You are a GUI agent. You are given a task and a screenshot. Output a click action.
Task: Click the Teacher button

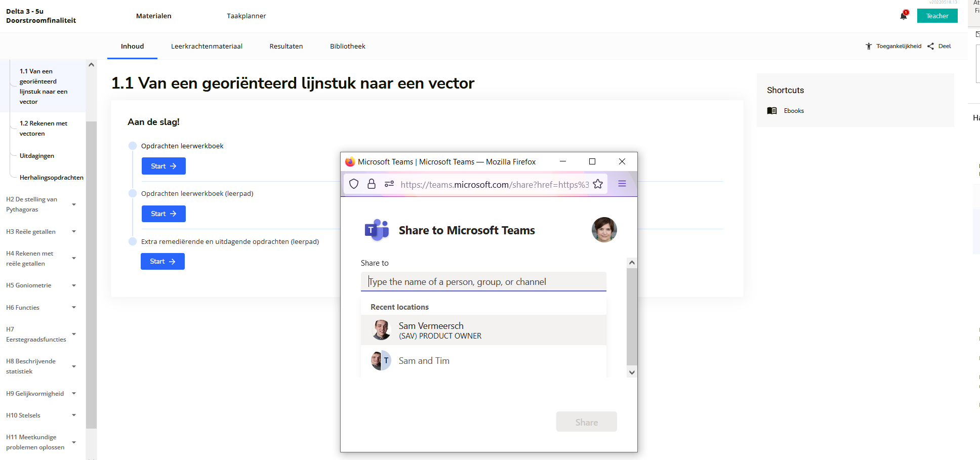click(x=937, y=16)
